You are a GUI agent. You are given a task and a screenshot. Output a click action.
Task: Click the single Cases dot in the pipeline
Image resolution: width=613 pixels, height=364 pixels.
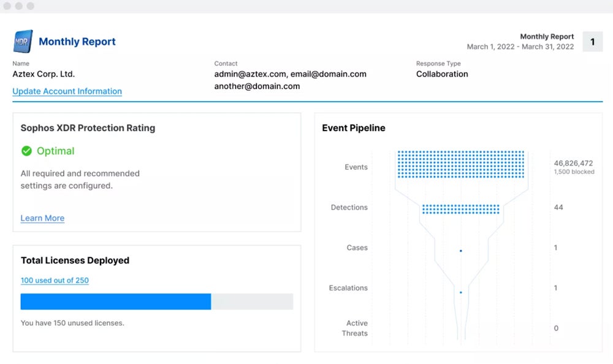pyautogui.click(x=460, y=250)
